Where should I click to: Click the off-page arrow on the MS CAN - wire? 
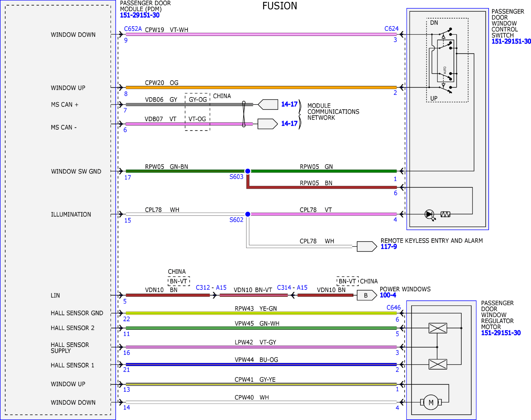(268, 124)
